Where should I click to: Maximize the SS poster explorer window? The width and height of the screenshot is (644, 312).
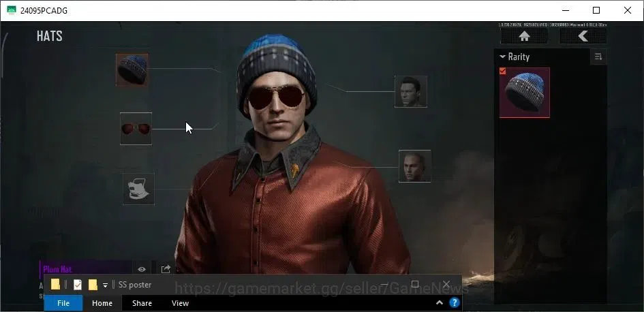415,284
